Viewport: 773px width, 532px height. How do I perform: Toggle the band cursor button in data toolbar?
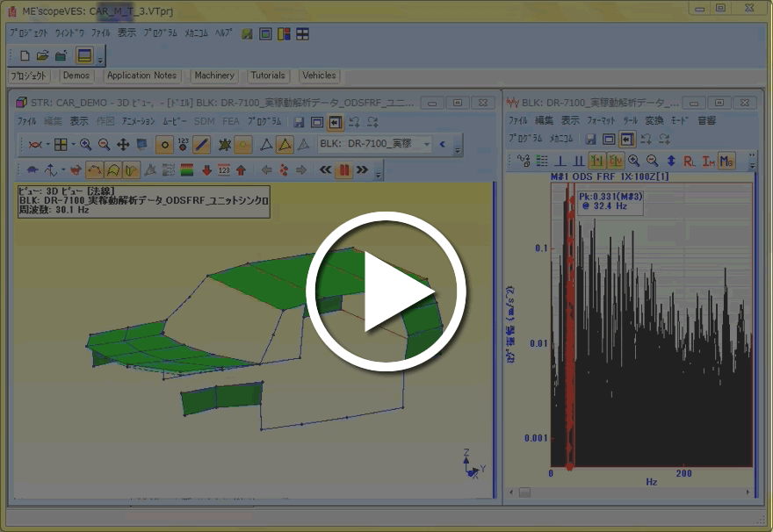click(578, 161)
